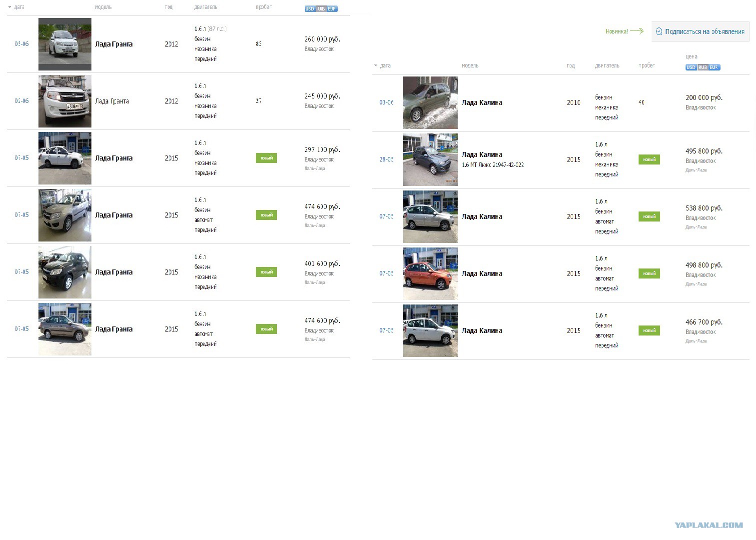Click the Даль-Лада dealer under 466 700 руб.

tap(696, 341)
